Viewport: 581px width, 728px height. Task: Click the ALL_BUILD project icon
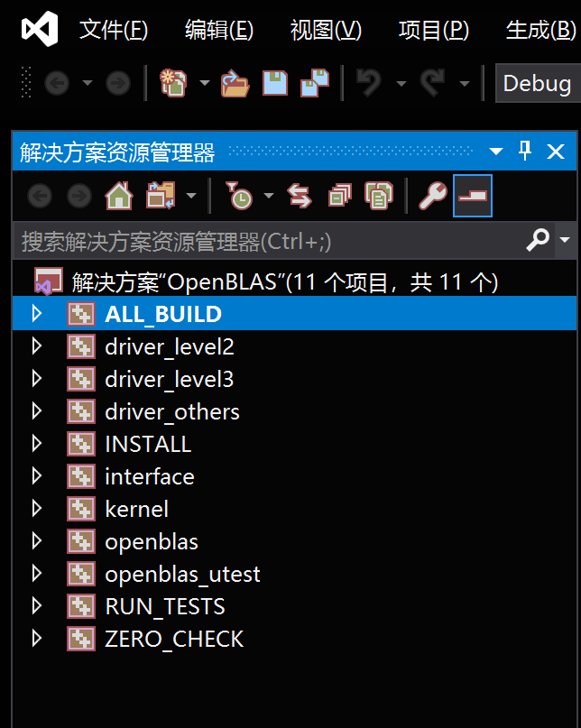(81, 314)
